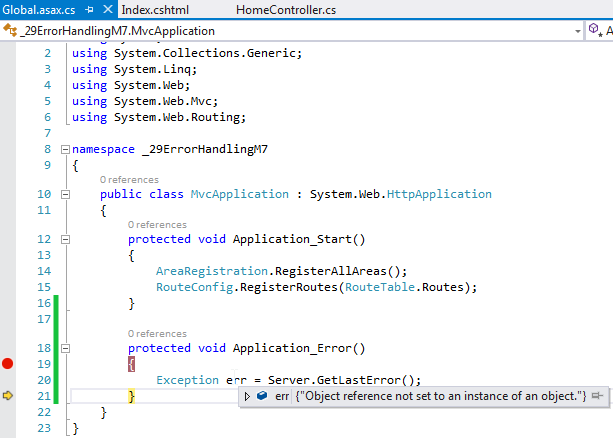Viewport: 613px width, 438px height.
Task: Switch to the Index.cshtml tab
Action: coord(155,10)
